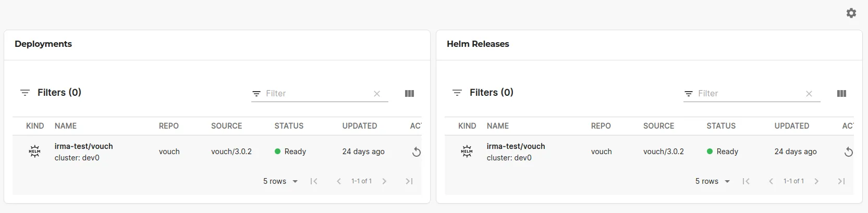
Task: Open rows-per-page dropdown in Deployments
Action: (280, 181)
